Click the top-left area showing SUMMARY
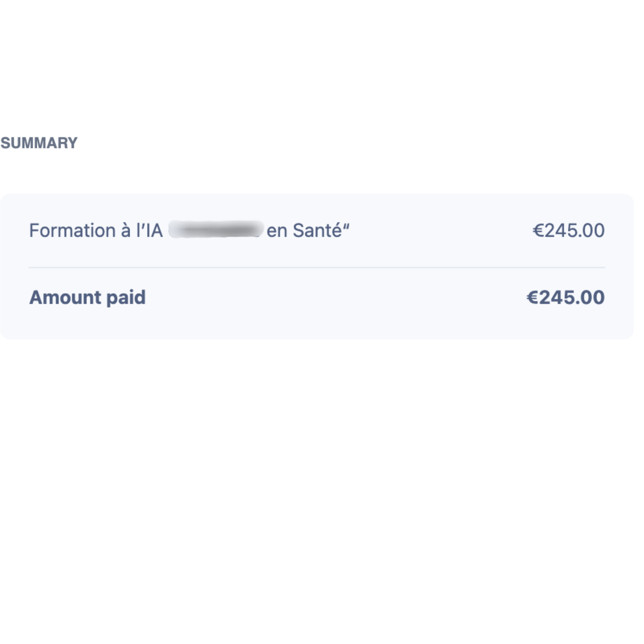 pos(38,142)
